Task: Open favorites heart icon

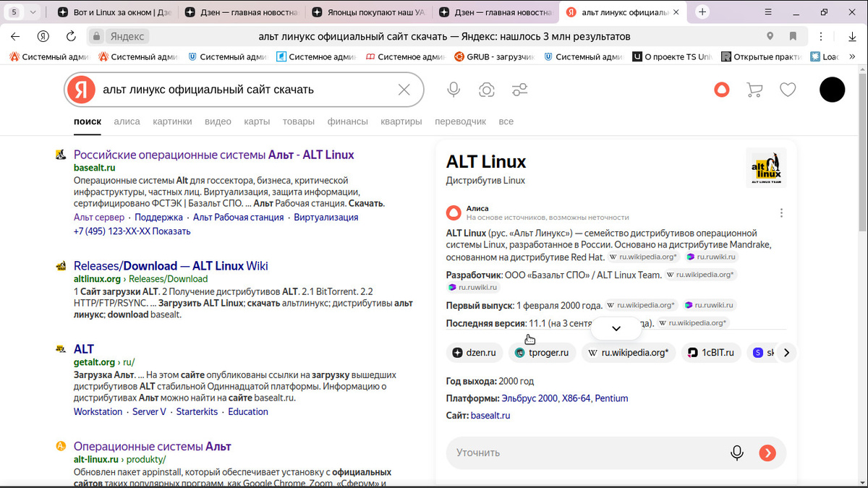Action: 788,90
